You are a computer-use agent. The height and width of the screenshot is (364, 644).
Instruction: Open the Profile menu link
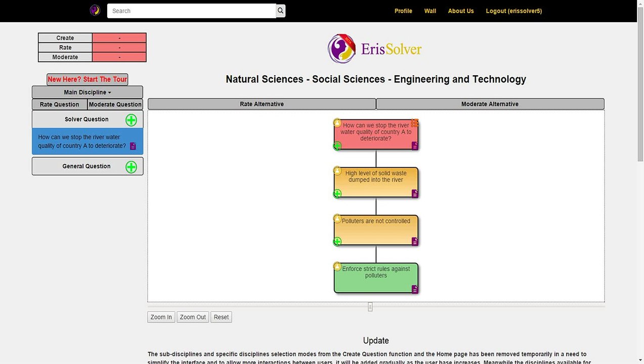click(x=403, y=11)
